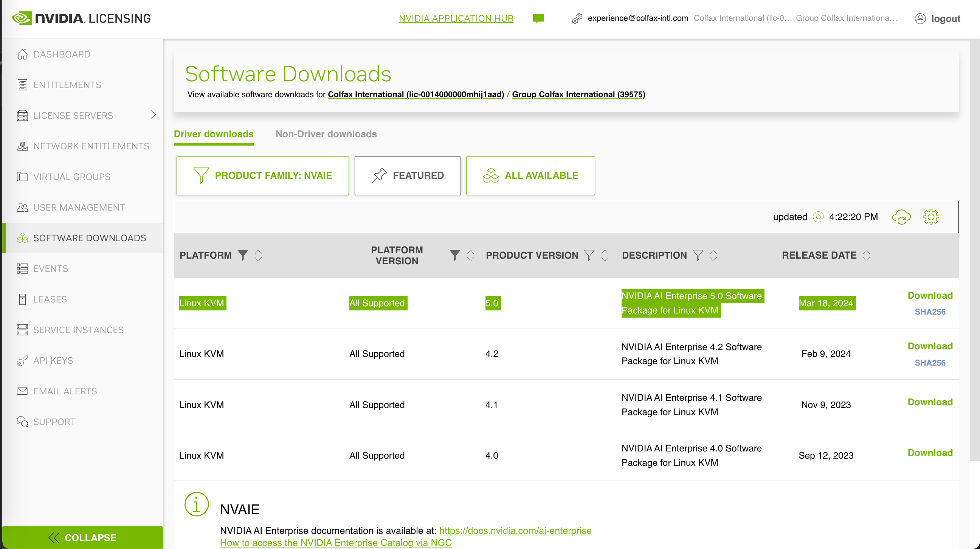Expand the License Servers submenu chevron

tap(154, 115)
